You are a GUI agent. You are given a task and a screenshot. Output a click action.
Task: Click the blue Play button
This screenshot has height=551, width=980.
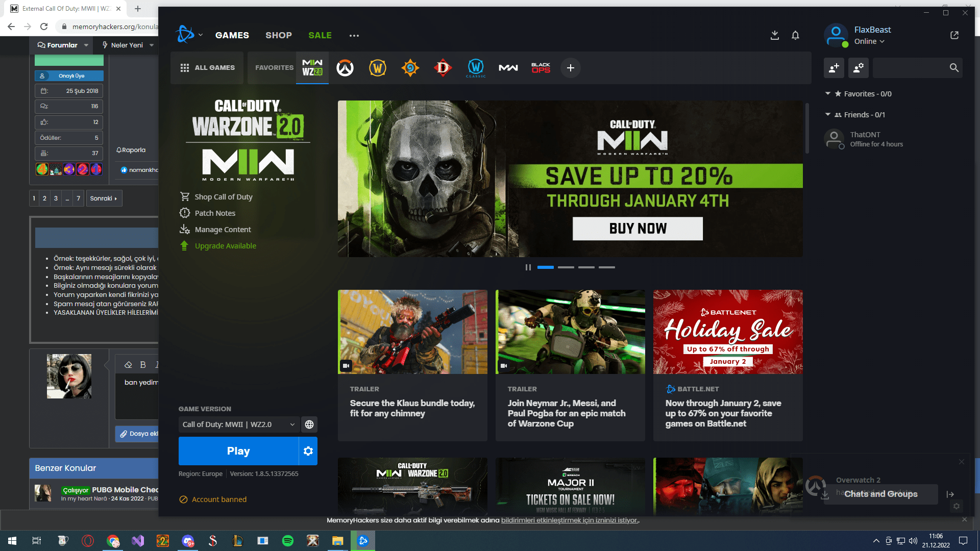point(238,451)
